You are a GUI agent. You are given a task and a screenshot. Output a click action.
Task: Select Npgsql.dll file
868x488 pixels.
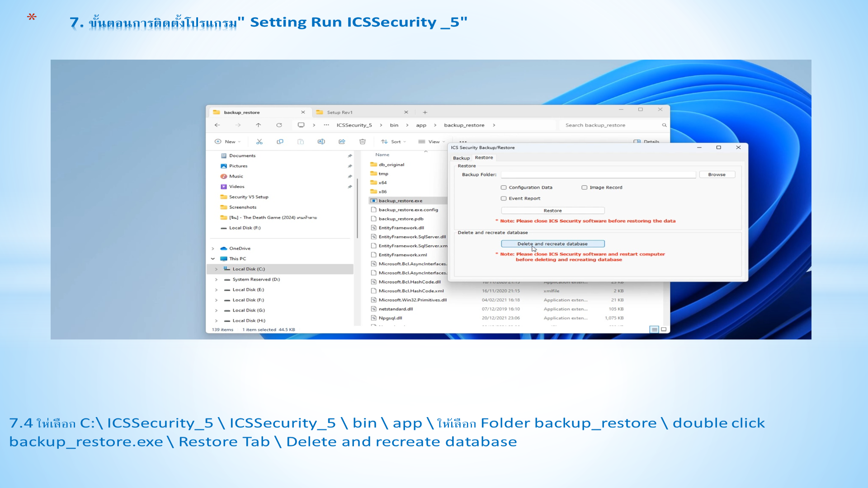[x=390, y=318]
